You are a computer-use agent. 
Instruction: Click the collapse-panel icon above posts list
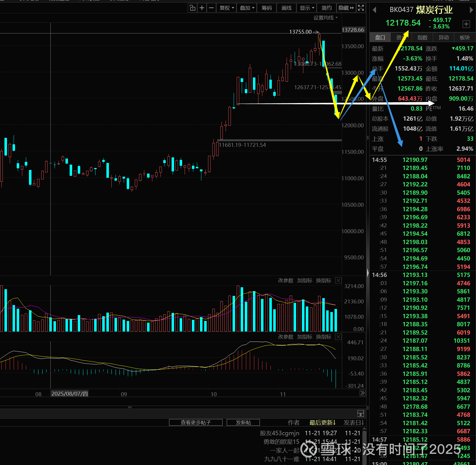(360, 413)
